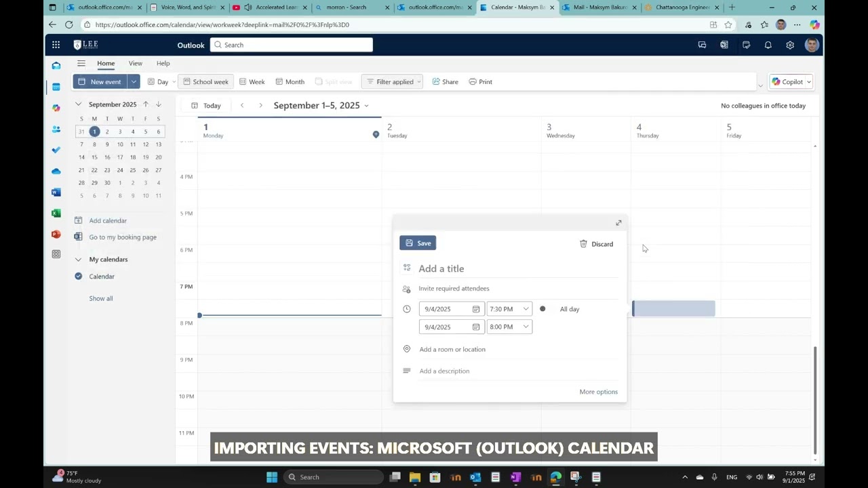This screenshot has width=868, height=488.
Task: Click Add calendar link
Action: [x=108, y=221]
